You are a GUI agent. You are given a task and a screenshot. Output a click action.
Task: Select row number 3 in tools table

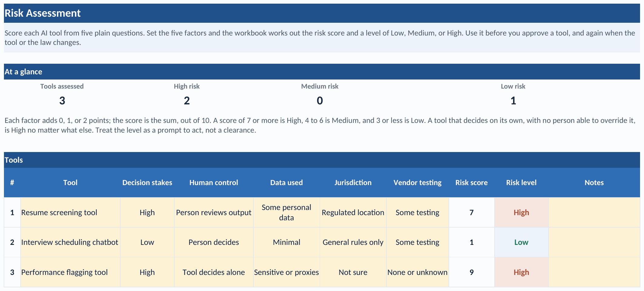12,272
